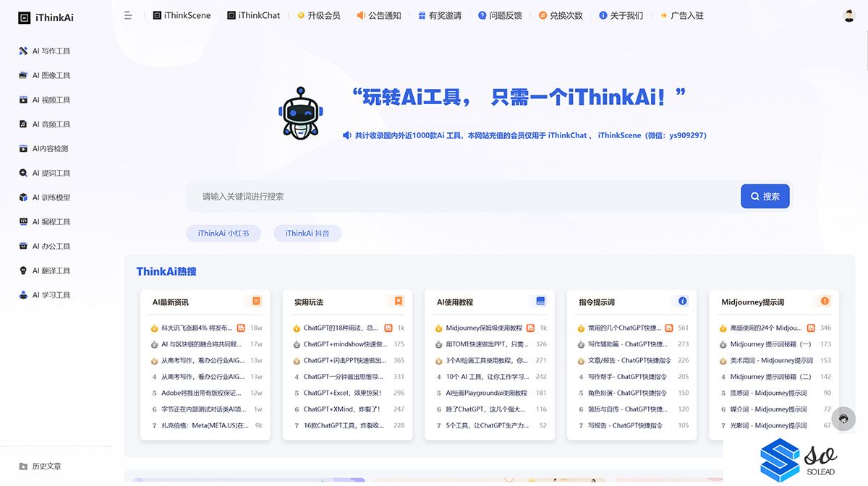868x486 pixels.
Task: Open AI 写作工具 sidebar icon
Action: point(25,51)
